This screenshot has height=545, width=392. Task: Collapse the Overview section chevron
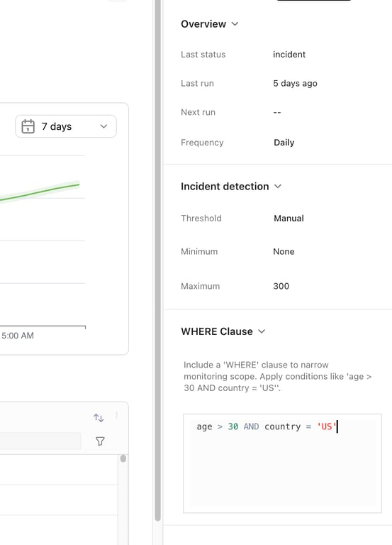[x=235, y=24]
